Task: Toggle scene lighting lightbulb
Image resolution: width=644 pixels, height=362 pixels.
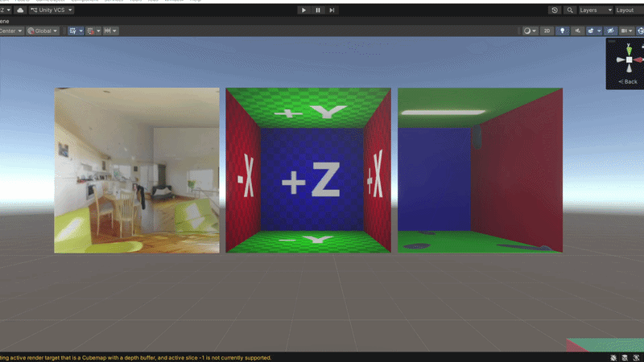Action: (x=562, y=31)
